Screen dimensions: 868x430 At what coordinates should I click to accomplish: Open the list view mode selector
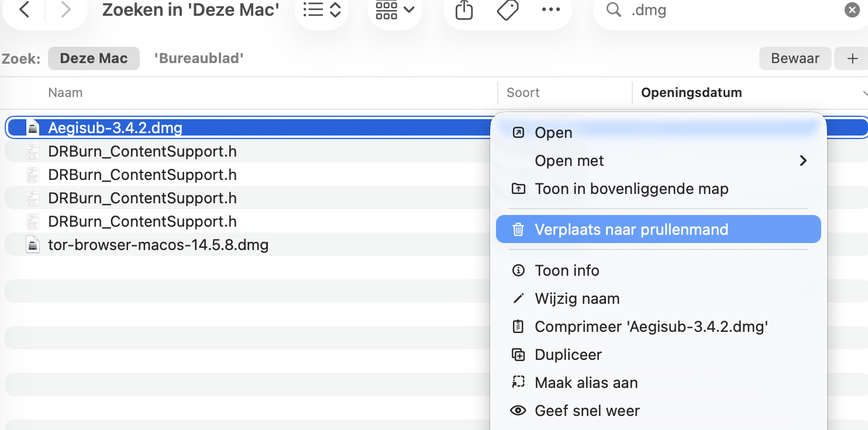322,10
